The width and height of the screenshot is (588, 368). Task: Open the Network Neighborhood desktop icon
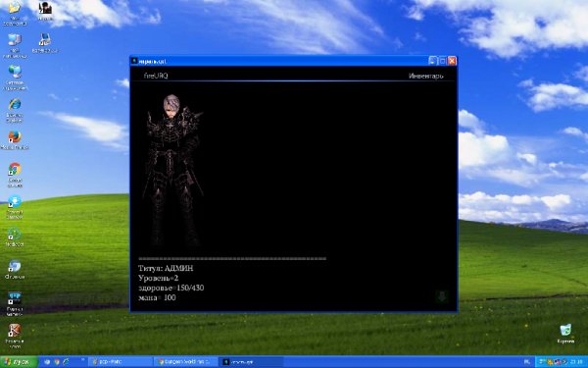click(15, 78)
